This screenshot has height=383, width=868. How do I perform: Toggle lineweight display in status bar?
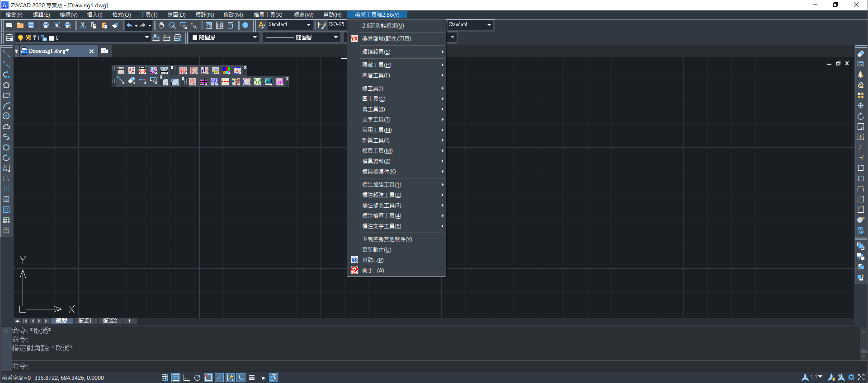point(252,378)
